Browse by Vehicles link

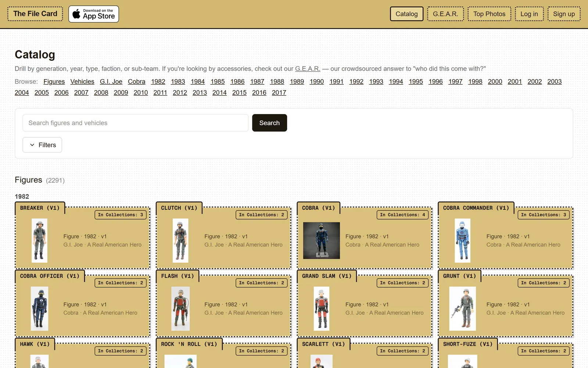[82, 82]
